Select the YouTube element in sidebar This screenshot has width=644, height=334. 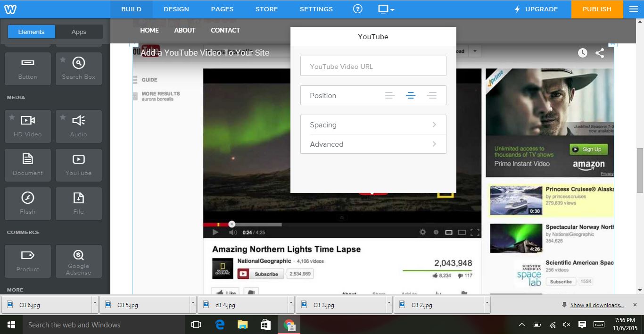79,165
